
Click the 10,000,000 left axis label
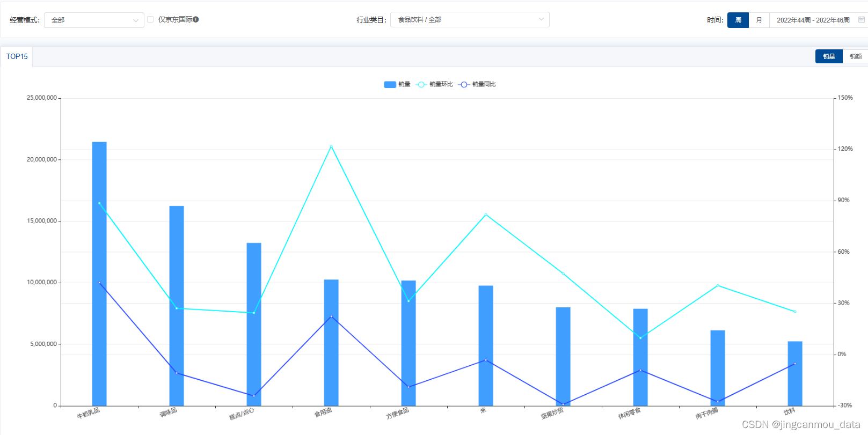click(x=42, y=282)
